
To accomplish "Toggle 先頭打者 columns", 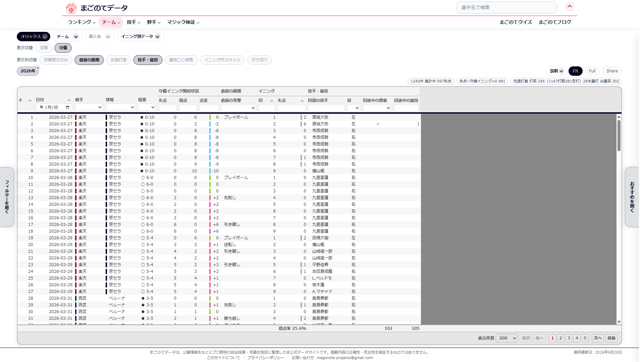I will (118, 60).
